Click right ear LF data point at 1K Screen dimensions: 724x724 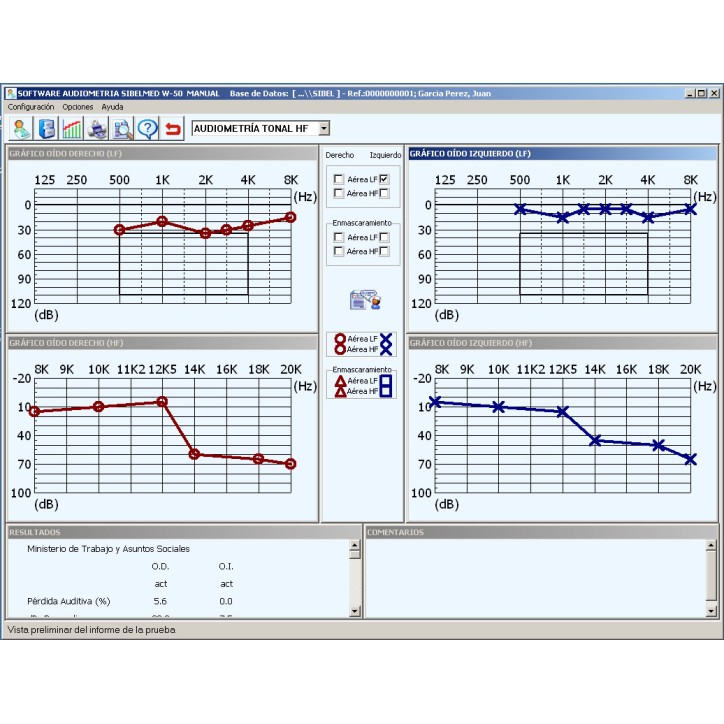click(162, 222)
